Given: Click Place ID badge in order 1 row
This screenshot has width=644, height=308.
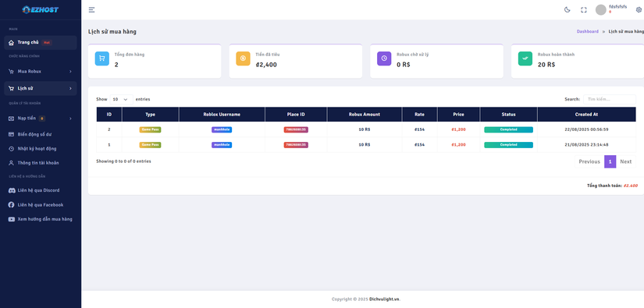Looking at the screenshot, I should point(296,145).
